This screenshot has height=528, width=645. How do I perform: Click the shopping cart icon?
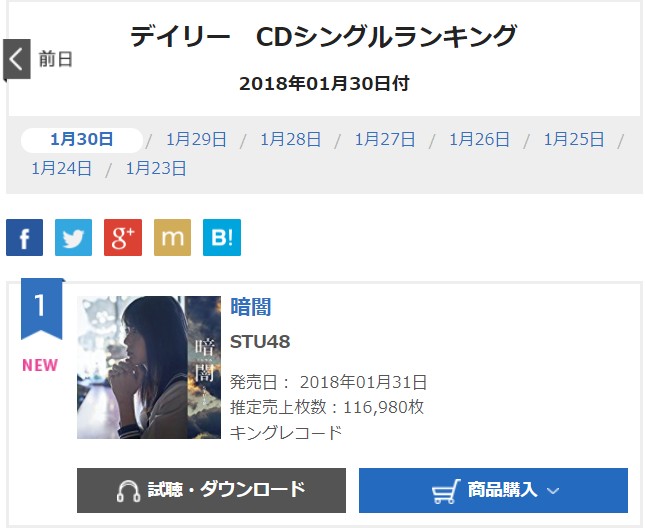(446, 491)
